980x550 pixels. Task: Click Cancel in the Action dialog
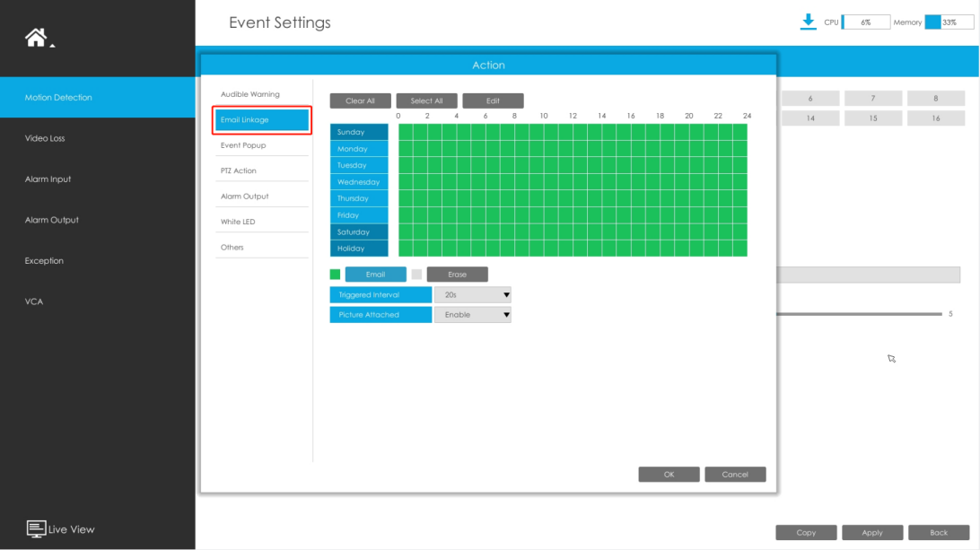click(x=735, y=475)
